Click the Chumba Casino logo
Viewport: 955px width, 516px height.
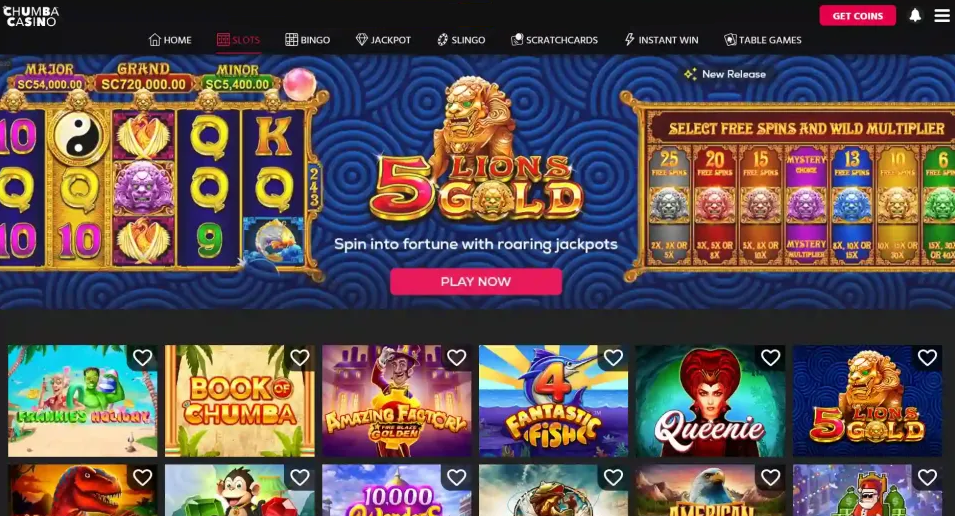pos(30,16)
